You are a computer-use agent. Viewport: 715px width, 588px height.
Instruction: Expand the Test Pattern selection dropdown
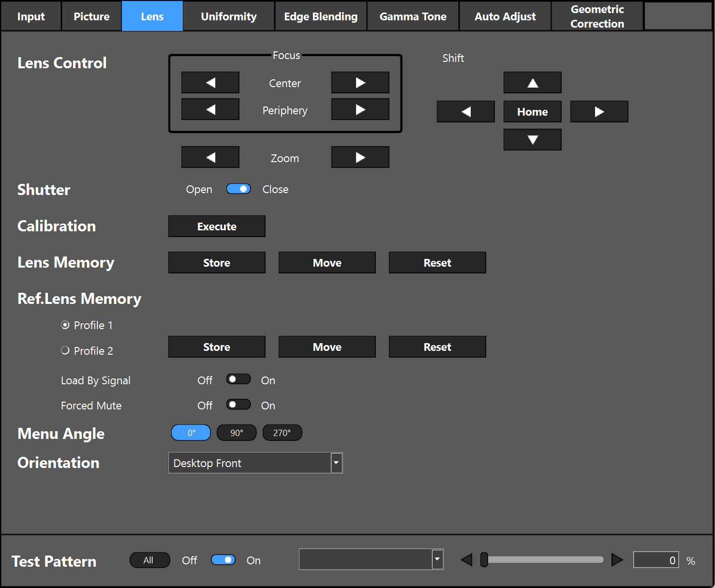pyautogui.click(x=437, y=559)
